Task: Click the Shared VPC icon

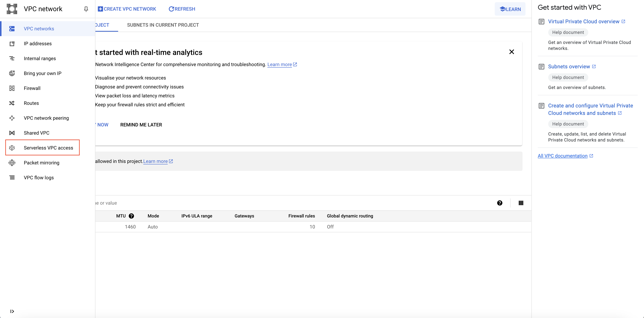Action: pos(12,133)
